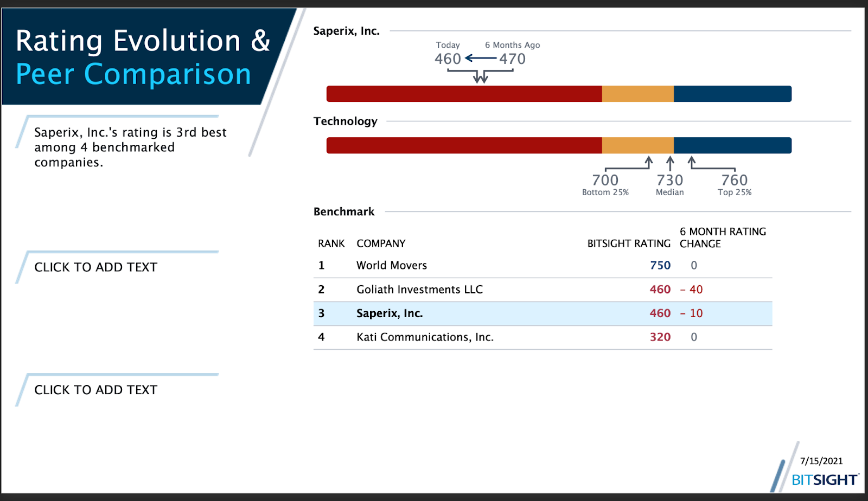
Task: Click the orange segment of the Technology bar
Action: 637,145
